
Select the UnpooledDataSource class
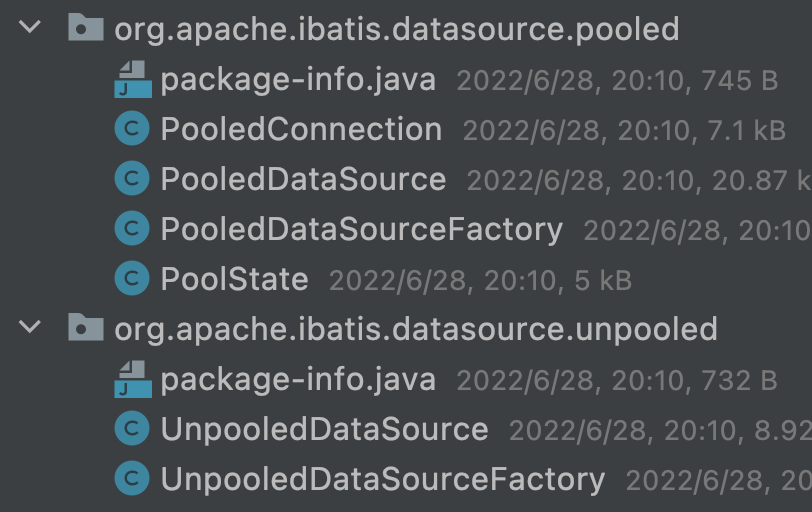coord(324,429)
